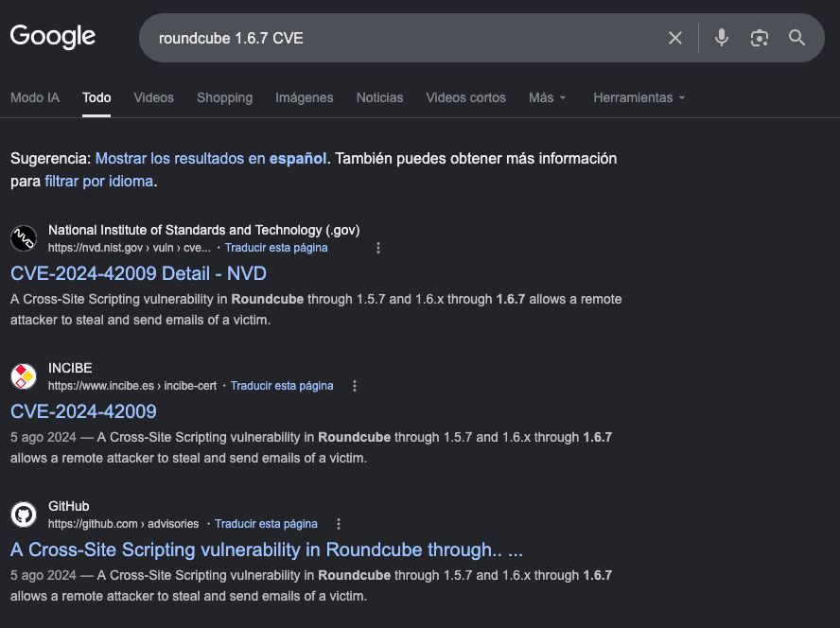This screenshot has height=628, width=840.
Task: Open more options for the GitHub result
Action: click(x=339, y=524)
